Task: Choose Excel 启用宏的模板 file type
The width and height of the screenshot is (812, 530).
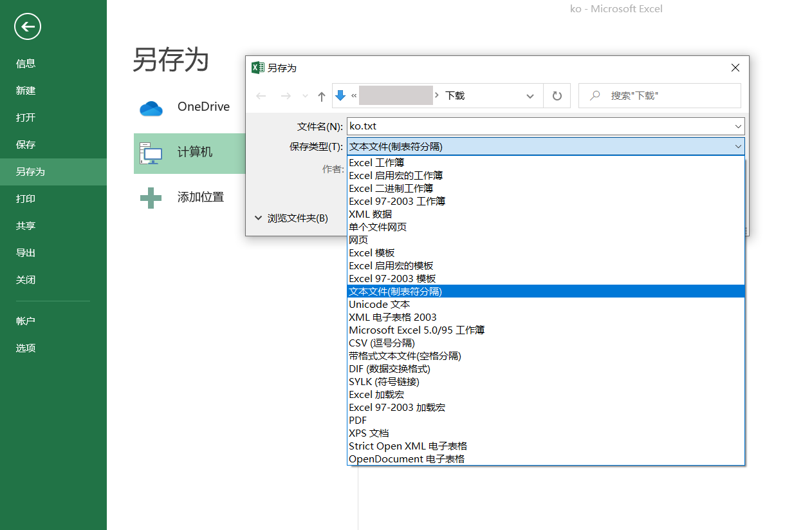Action: point(546,266)
